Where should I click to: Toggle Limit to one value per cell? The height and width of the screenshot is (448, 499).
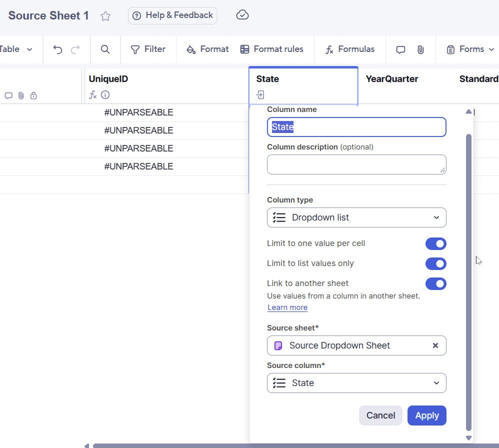coord(435,243)
